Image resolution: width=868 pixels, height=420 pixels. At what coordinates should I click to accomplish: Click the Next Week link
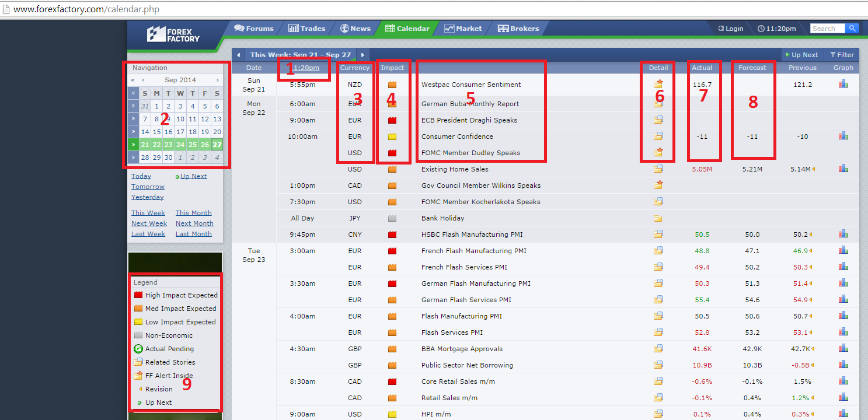(149, 223)
